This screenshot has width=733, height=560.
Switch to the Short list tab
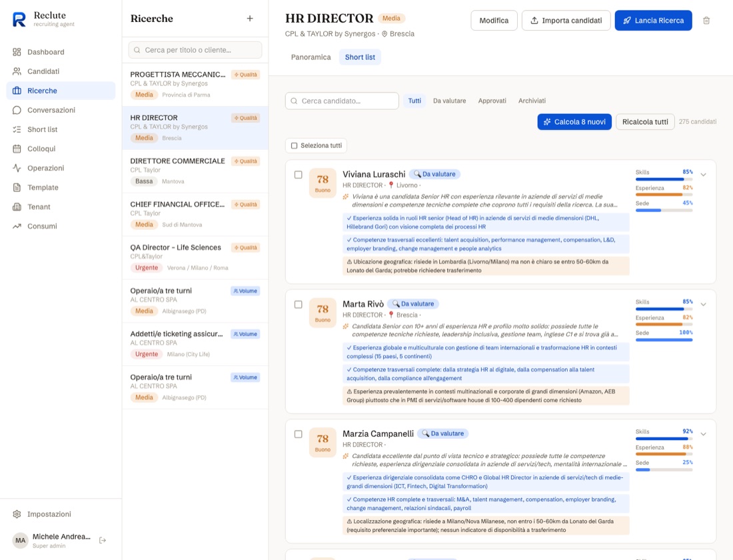click(x=360, y=57)
